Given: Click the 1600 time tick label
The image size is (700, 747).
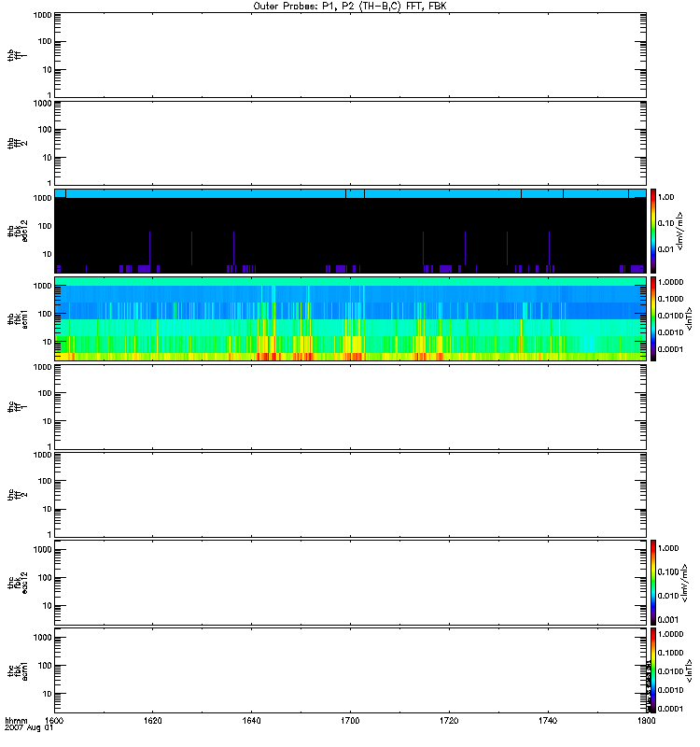Looking at the screenshot, I should (54, 721).
